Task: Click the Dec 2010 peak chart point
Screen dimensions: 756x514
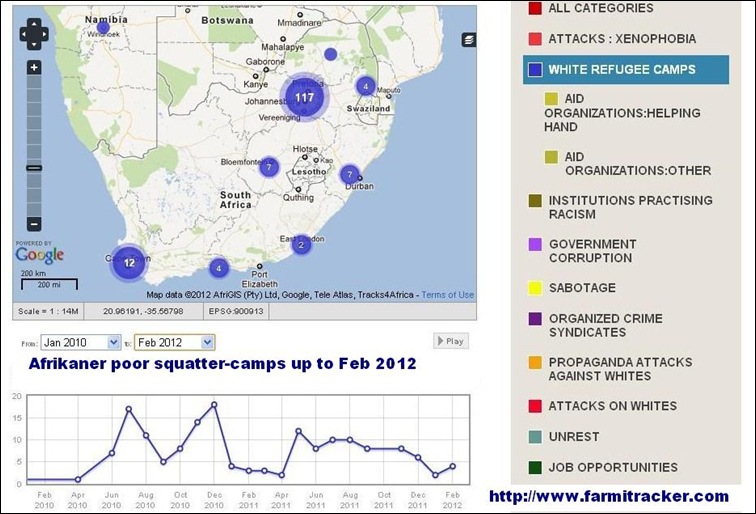Action: pos(214,405)
